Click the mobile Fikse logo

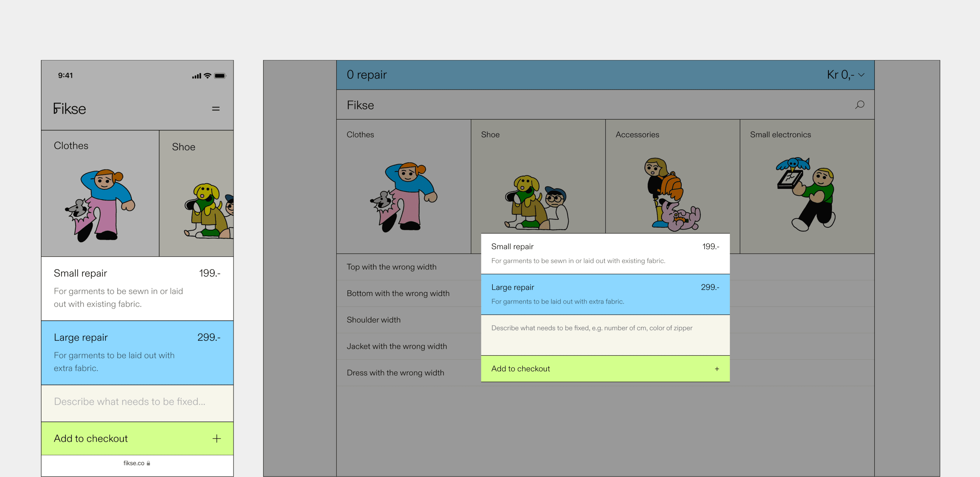point(70,109)
